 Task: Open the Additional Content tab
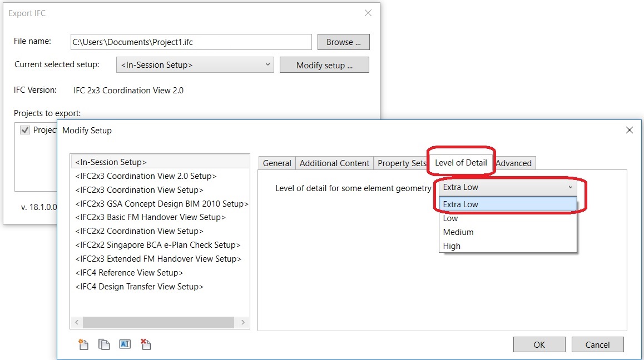click(x=334, y=163)
